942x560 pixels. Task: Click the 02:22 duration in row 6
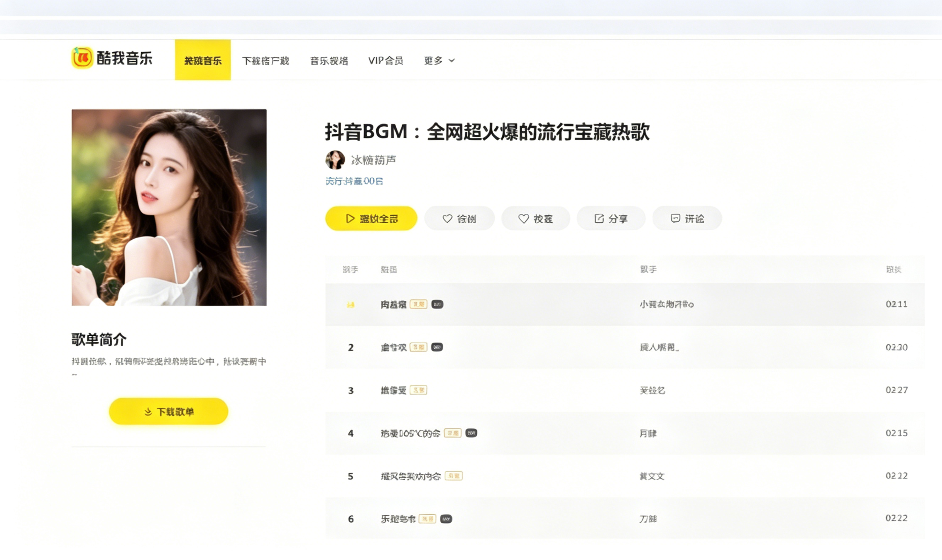[897, 518]
